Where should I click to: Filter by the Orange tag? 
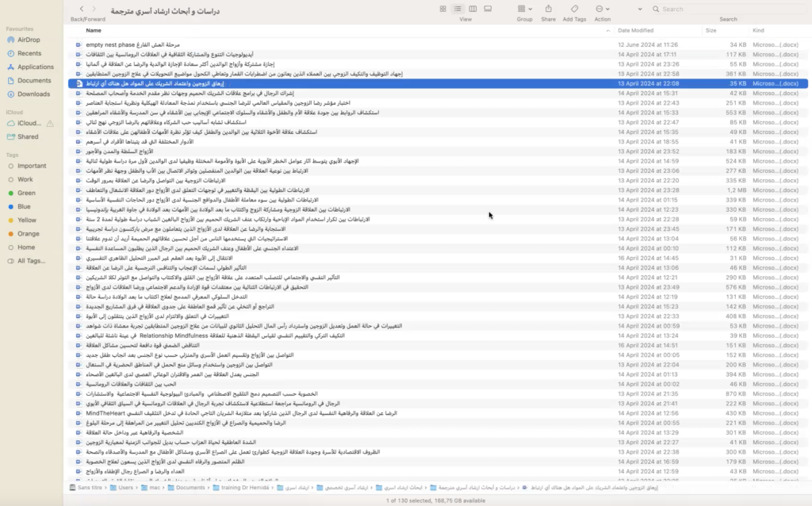click(28, 233)
